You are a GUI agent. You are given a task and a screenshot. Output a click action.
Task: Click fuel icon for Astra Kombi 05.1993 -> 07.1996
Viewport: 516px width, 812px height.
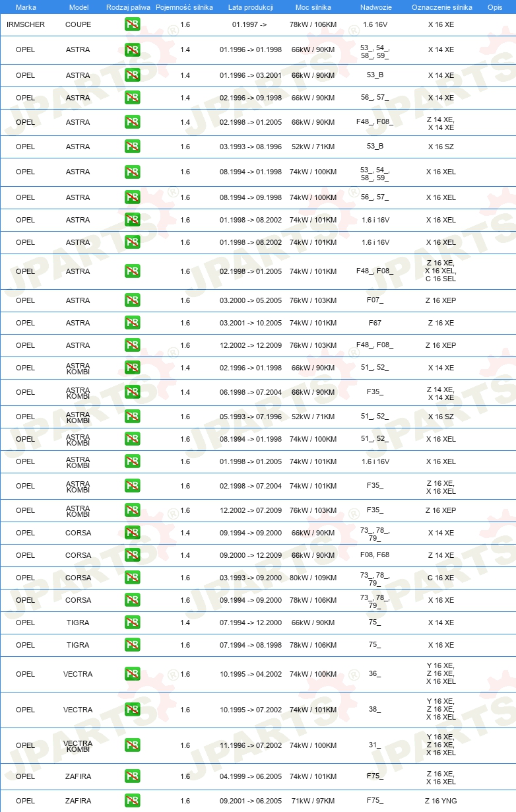point(132,417)
